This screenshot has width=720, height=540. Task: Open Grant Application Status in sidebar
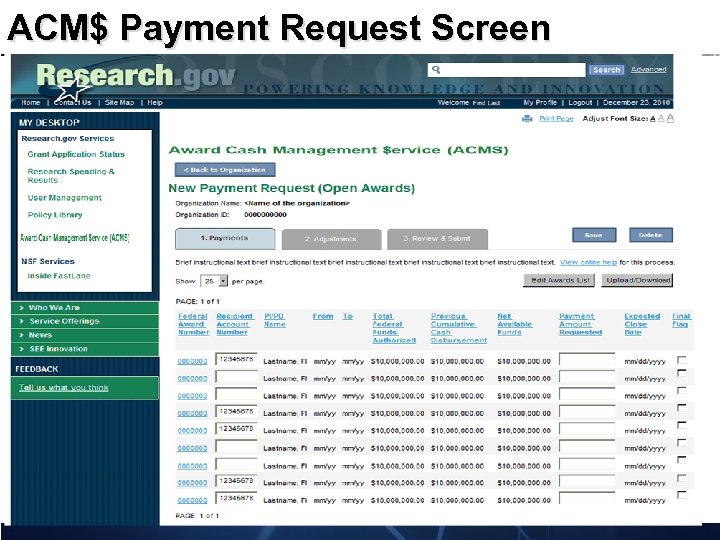pos(76,154)
